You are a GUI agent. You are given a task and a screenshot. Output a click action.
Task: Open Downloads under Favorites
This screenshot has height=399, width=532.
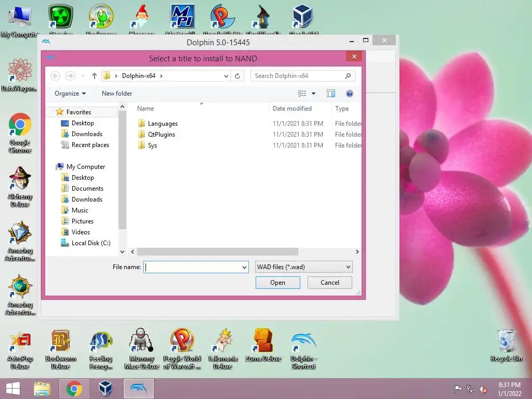point(87,134)
